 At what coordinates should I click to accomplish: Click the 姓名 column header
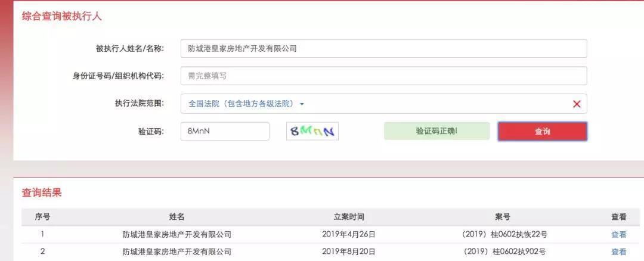[x=177, y=217]
